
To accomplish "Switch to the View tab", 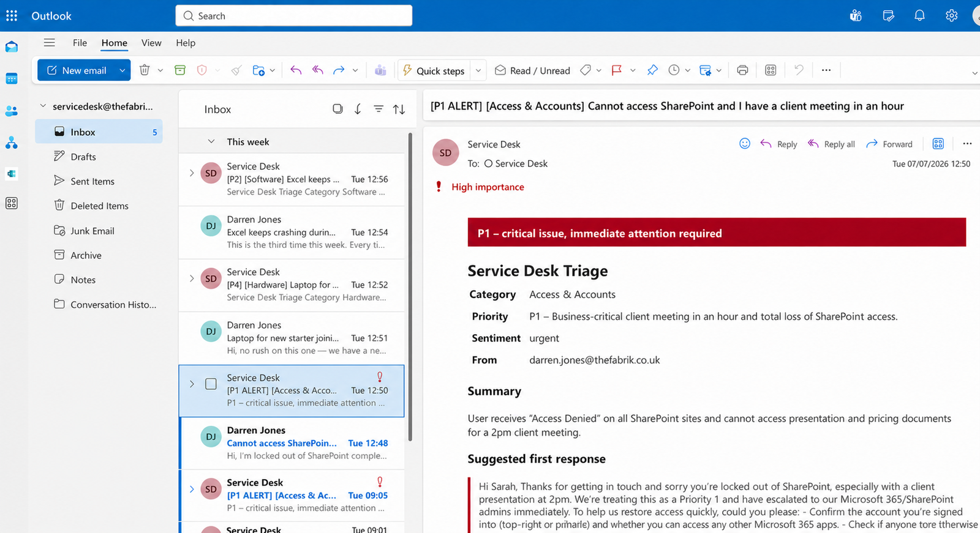I will (151, 43).
